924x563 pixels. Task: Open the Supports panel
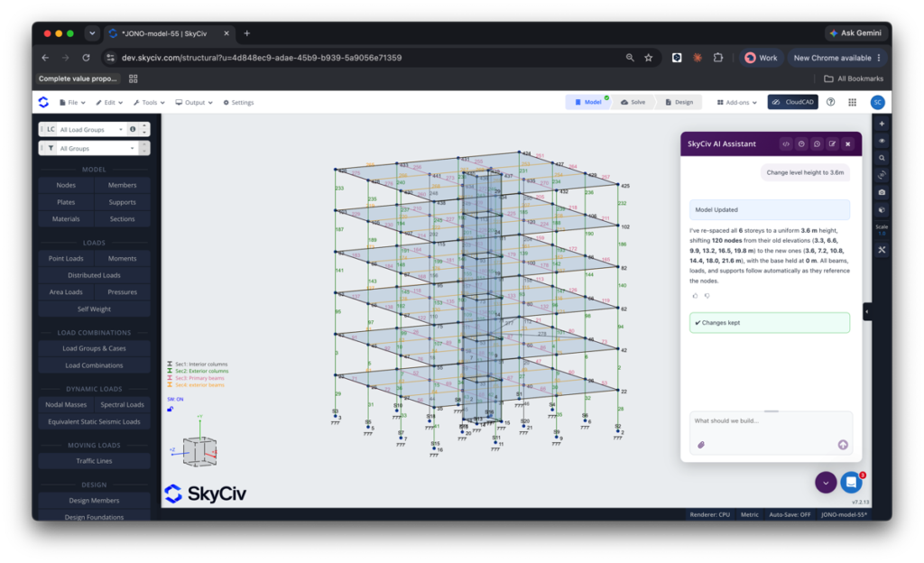[122, 202]
